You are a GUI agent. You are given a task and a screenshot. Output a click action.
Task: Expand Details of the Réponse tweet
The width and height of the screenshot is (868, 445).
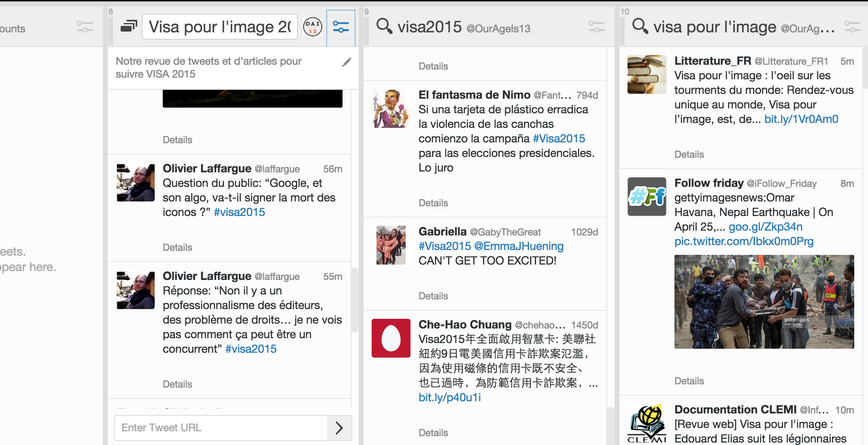[x=177, y=384]
